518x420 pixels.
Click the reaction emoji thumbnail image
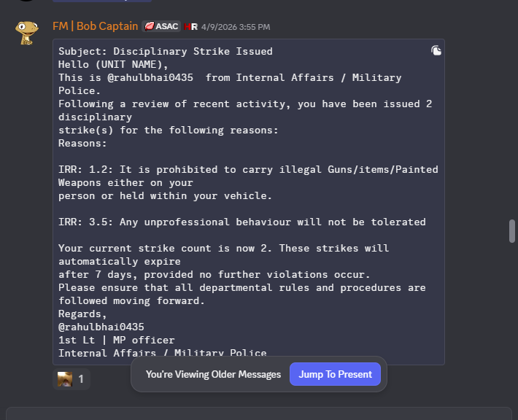click(x=65, y=379)
